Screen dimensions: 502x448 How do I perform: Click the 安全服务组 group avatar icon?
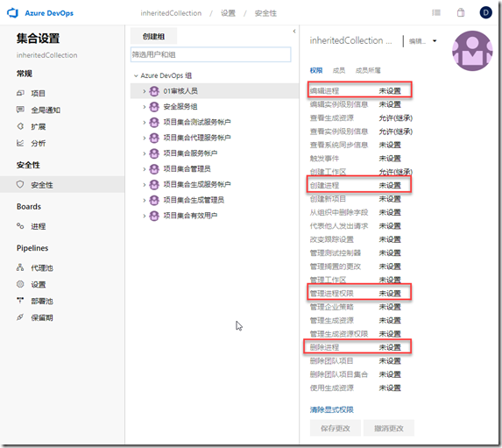pos(154,106)
